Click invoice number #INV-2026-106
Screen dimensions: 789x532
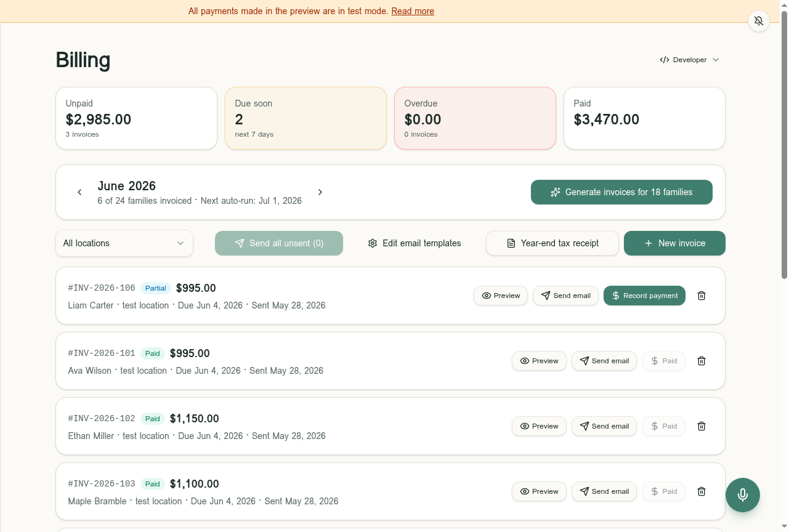pyautogui.click(x=102, y=288)
